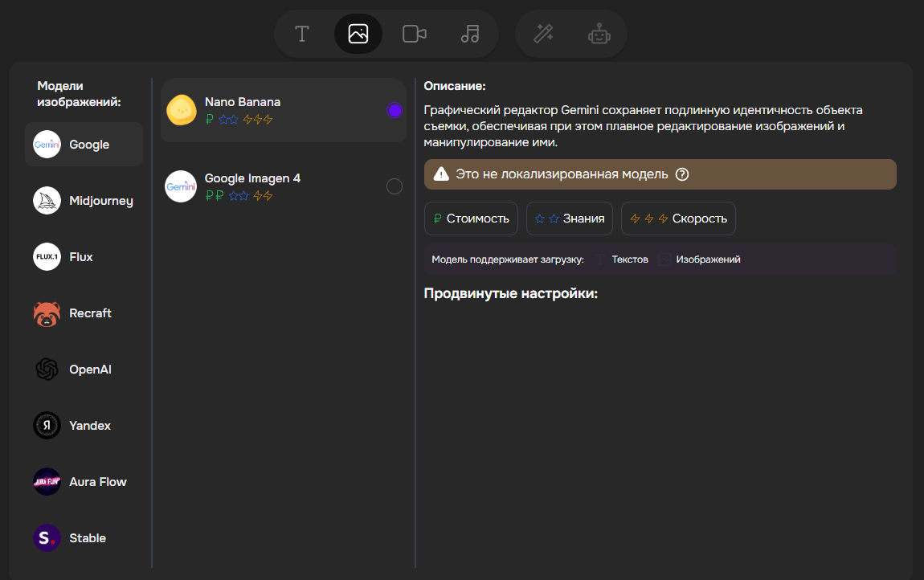Click the image generation tab icon
Image resolution: width=924 pixels, height=580 pixels.
(x=358, y=34)
